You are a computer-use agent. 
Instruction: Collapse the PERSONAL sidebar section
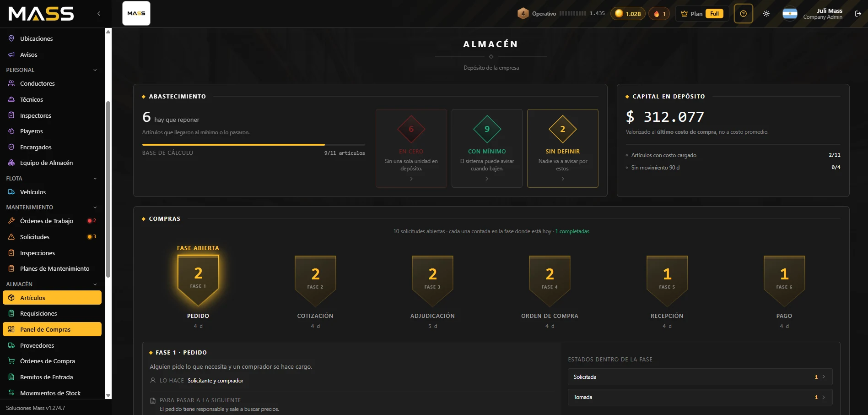(95, 70)
